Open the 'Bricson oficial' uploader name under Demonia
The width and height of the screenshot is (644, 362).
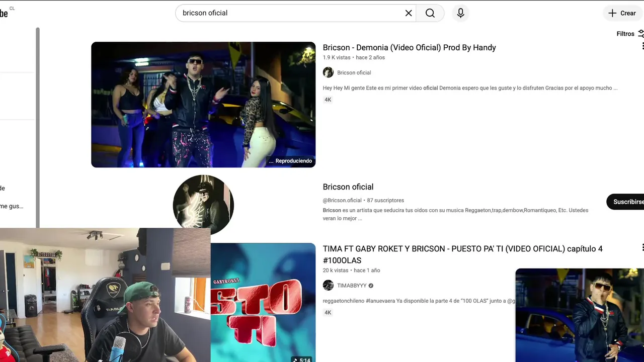(354, 72)
